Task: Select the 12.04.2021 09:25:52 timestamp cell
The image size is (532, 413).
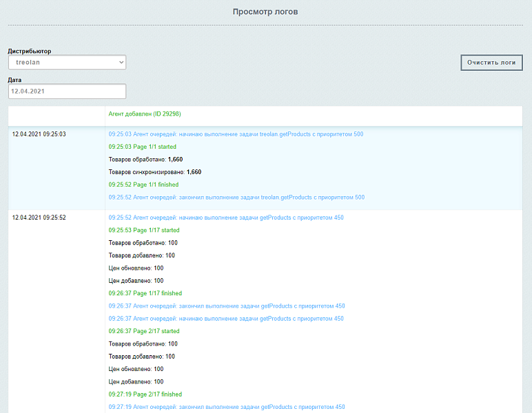Action: point(39,218)
